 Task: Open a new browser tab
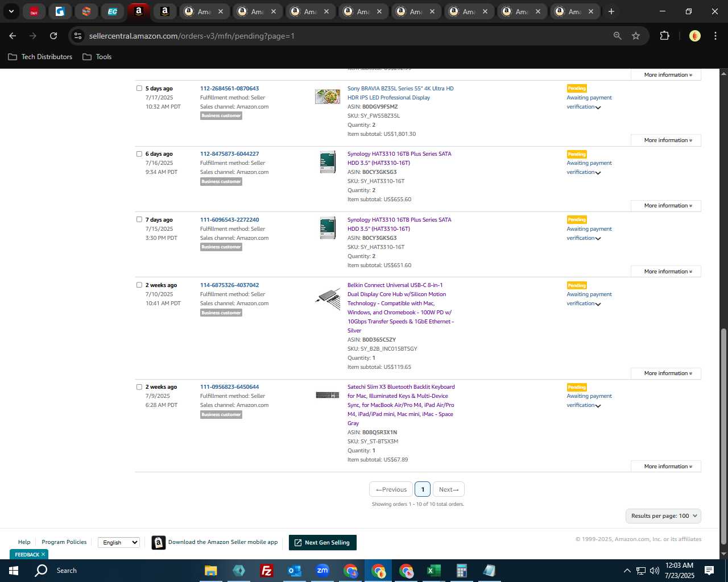pyautogui.click(x=611, y=11)
